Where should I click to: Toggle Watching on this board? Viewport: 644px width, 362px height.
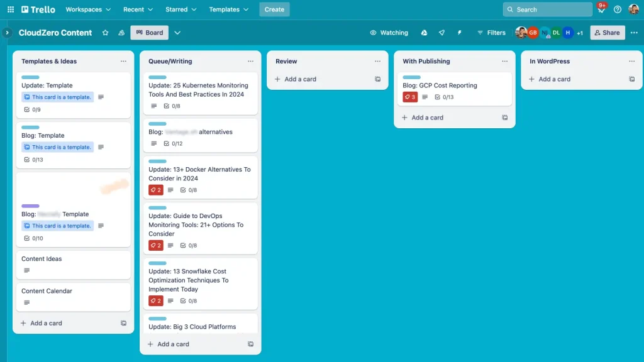(x=389, y=32)
